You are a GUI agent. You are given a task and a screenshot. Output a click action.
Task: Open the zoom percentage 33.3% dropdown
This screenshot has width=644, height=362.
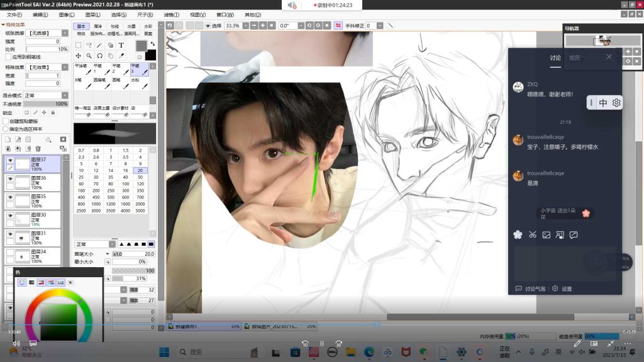247,26
